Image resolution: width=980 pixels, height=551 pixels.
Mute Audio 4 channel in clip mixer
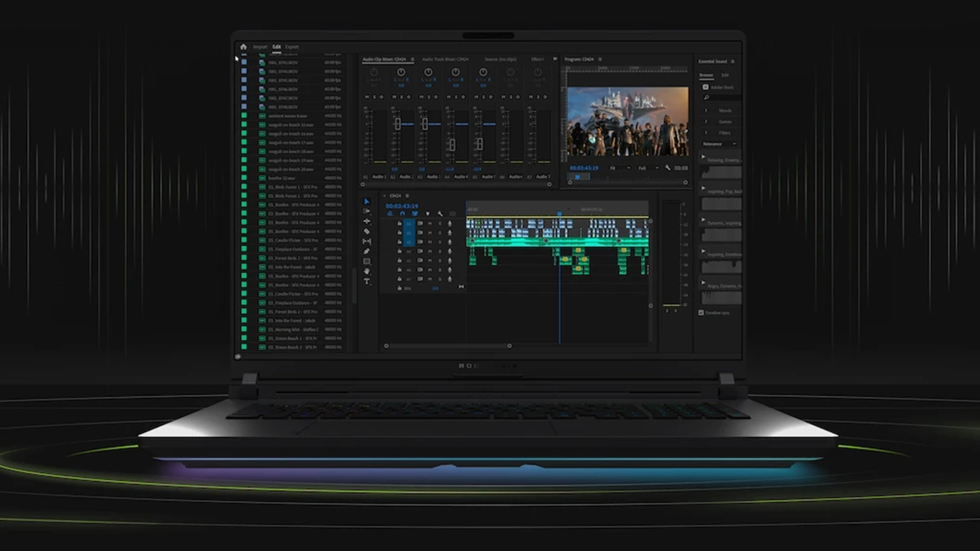pyautogui.click(x=449, y=97)
